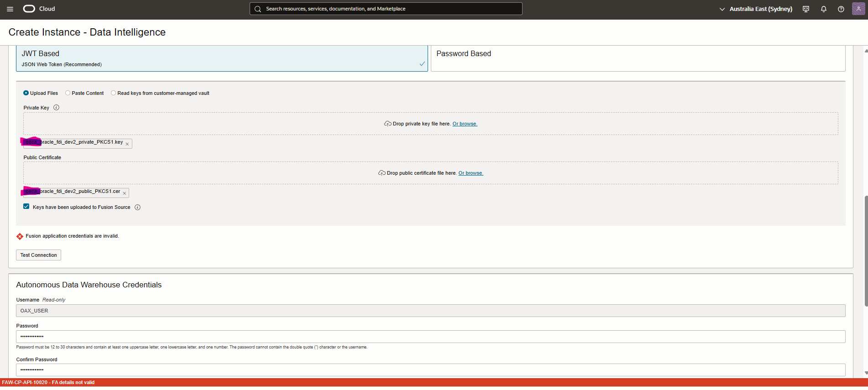This screenshot has width=868, height=390.
Task: Click the scrollbar down arrow
Action: pos(866,373)
